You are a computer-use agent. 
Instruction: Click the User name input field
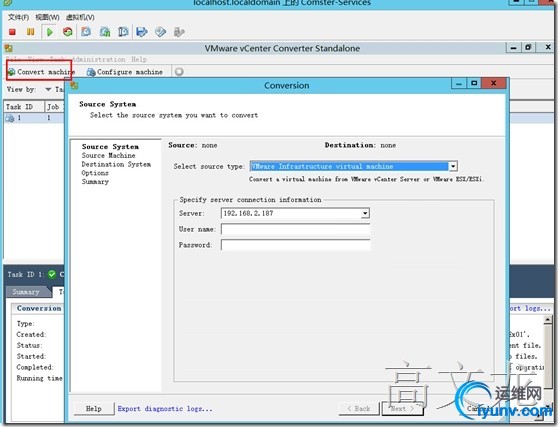(x=295, y=229)
